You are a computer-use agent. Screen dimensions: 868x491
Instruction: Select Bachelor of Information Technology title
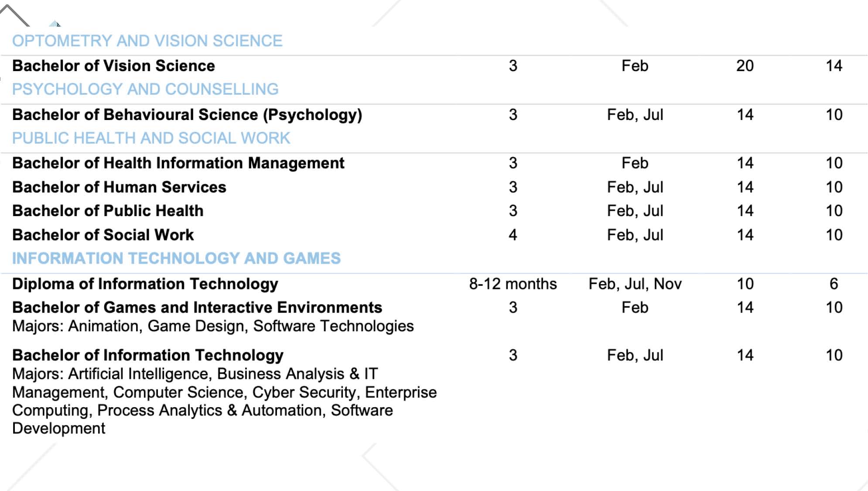pyautogui.click(x=147, y=355)
